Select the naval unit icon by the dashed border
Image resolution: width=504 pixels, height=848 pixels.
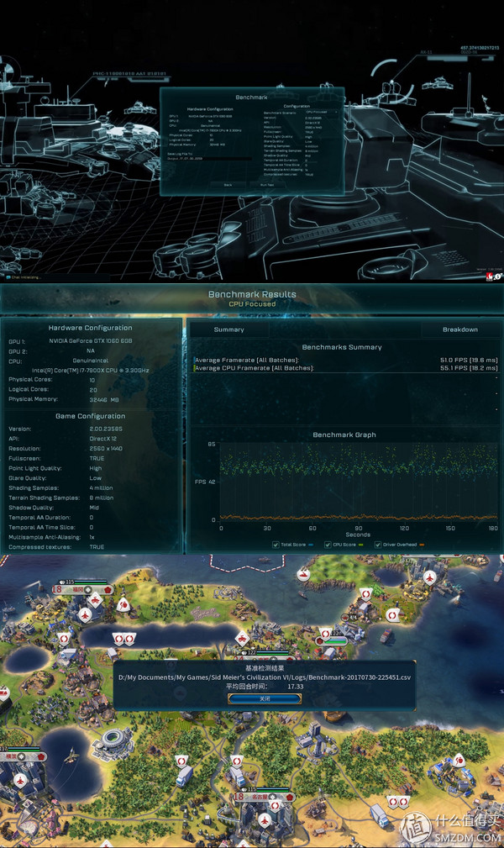pos(304,576)
